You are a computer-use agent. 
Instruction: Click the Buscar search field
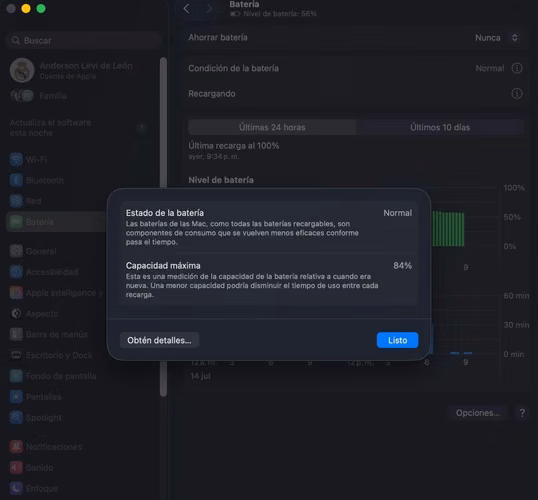coord(83,40)
